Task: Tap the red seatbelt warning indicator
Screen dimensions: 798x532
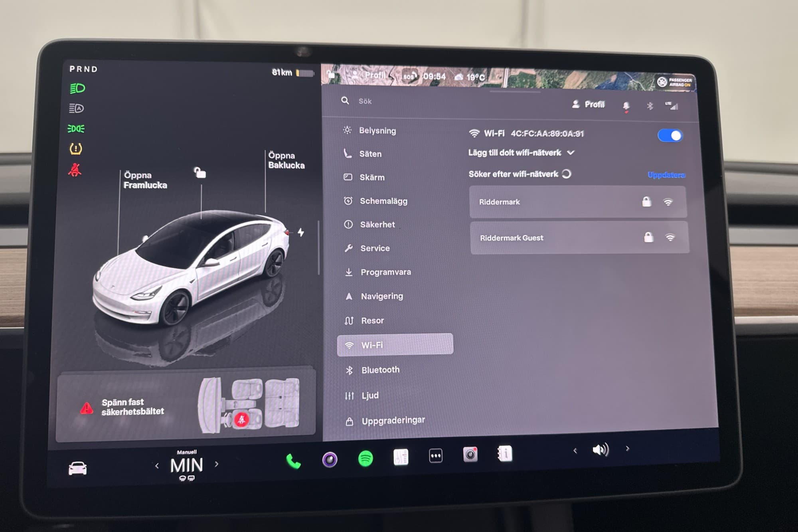Action: click(x=75, y=170)
